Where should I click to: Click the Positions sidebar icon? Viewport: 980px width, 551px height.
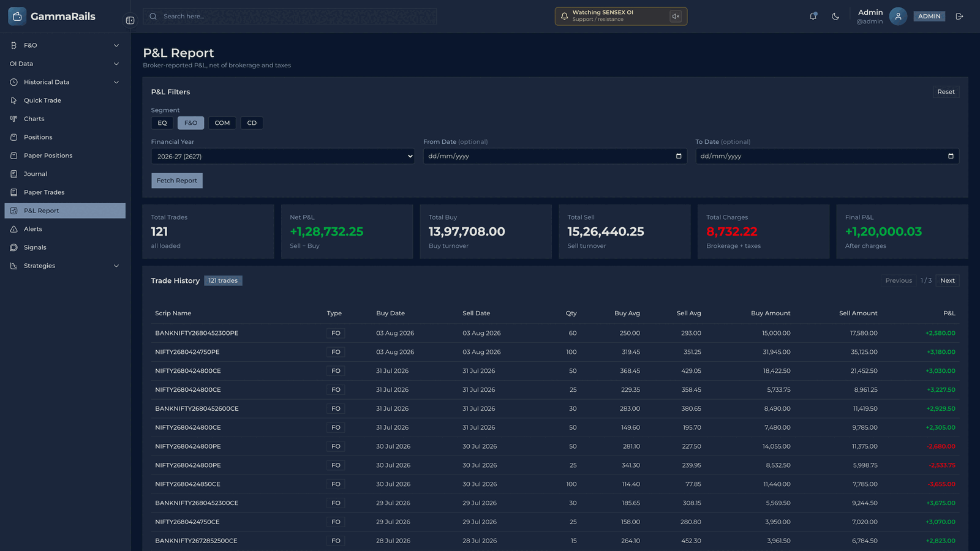pyautogui.click(x=13, y=137)
